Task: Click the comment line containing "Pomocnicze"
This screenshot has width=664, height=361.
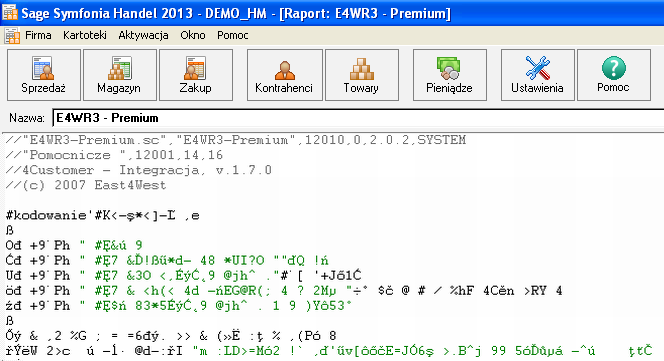Action: tap(114, 155)
